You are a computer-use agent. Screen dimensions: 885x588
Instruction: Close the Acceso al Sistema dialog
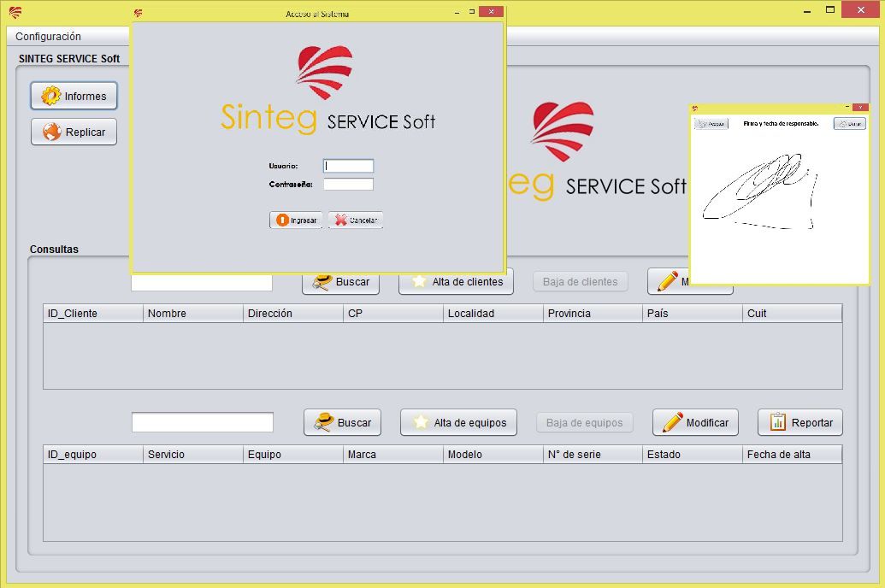point(491,13)
